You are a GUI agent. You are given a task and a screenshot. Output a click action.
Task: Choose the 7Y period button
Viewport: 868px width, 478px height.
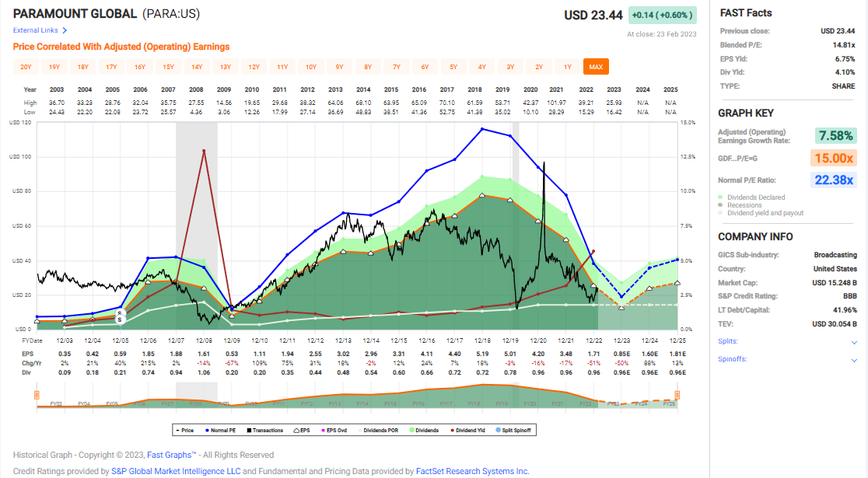pos(397,67)
